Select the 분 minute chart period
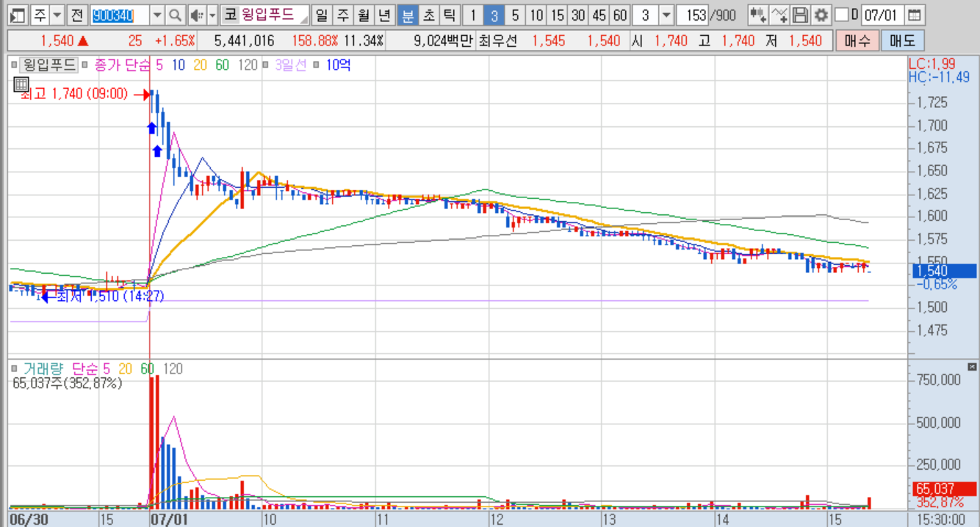 pos(408,15)
